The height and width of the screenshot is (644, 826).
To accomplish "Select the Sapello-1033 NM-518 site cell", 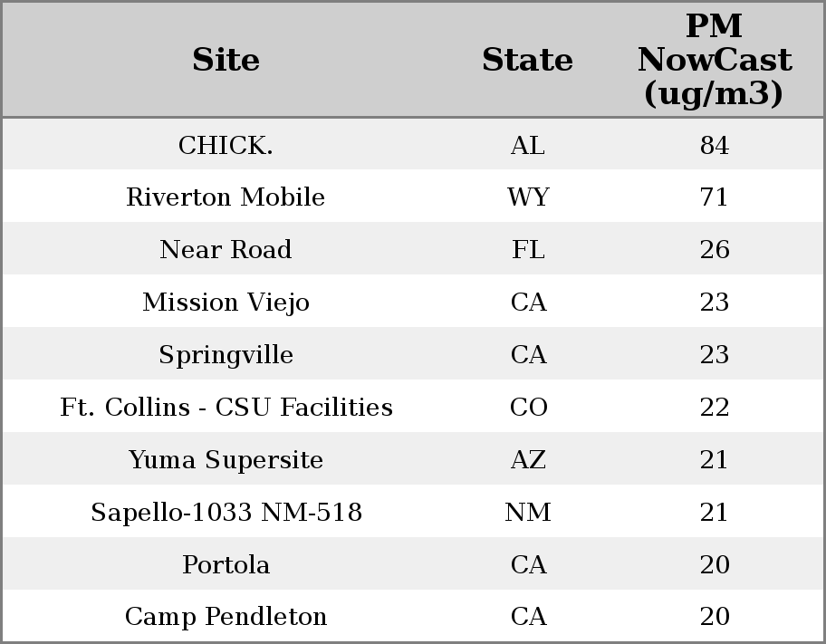I will point(226,513).
